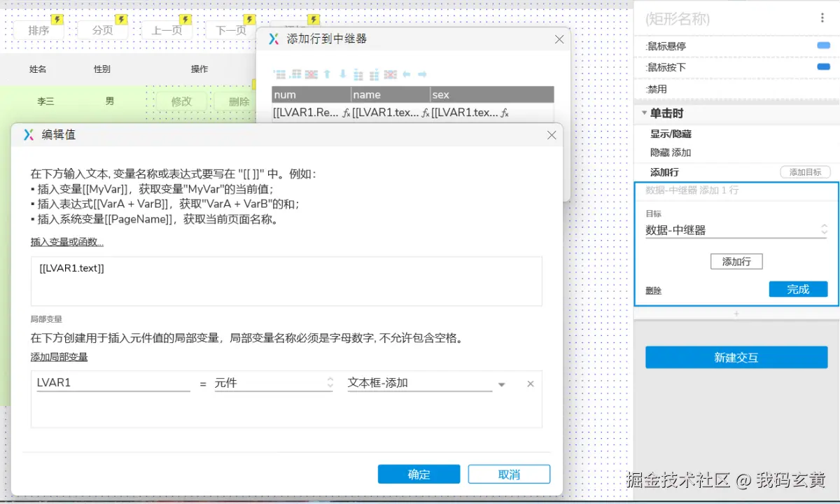Close the 编辑值 dialog

click(x=552, y=135)
